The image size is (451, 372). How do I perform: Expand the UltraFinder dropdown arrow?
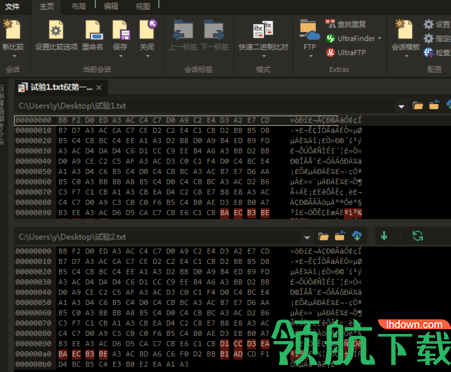pyautogui.click(x=380, y=39)
